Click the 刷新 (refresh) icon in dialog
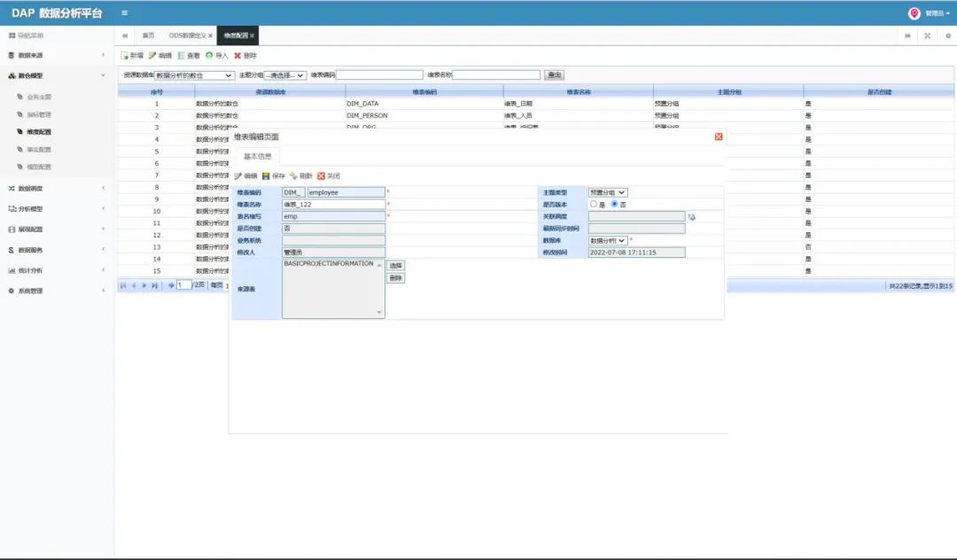 click(293, 175)
